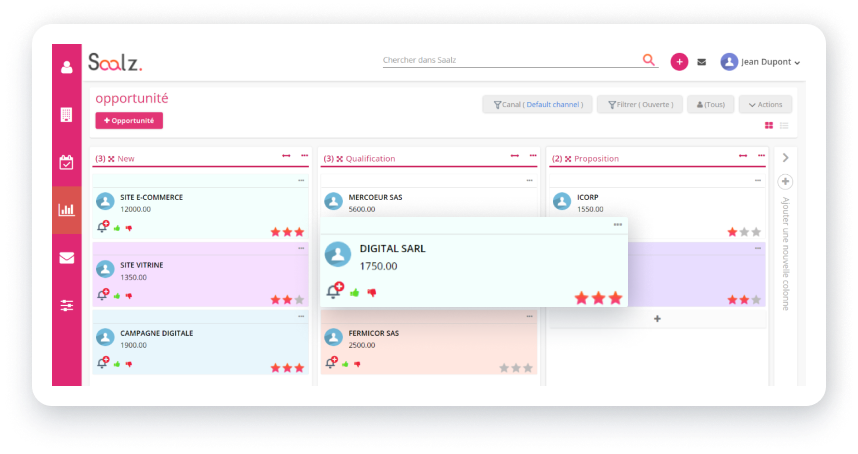Click the search magnifier icon

click(x=648, y=60)
